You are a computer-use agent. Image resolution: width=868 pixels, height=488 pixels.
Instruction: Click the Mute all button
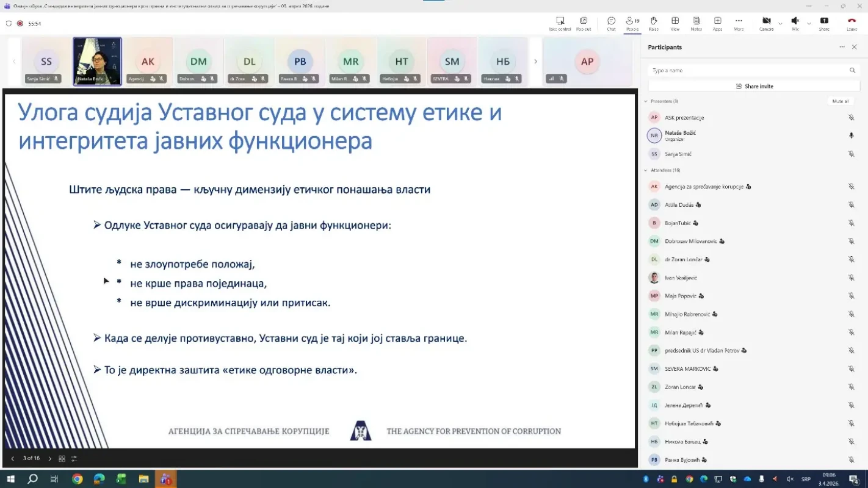click(841, 101)
